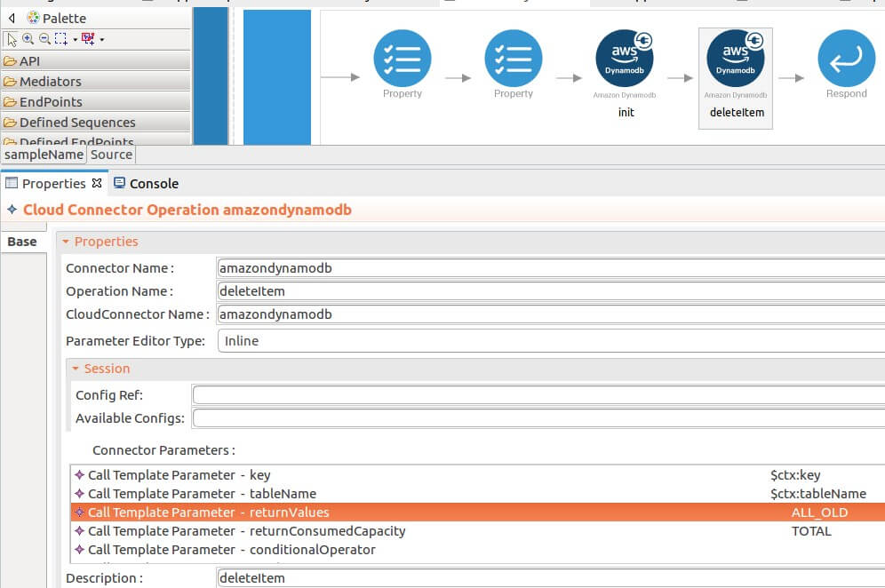Click the Connector Name input field
Screen dimensions: 885x588
pyautogui.click(x=551, y=268)
